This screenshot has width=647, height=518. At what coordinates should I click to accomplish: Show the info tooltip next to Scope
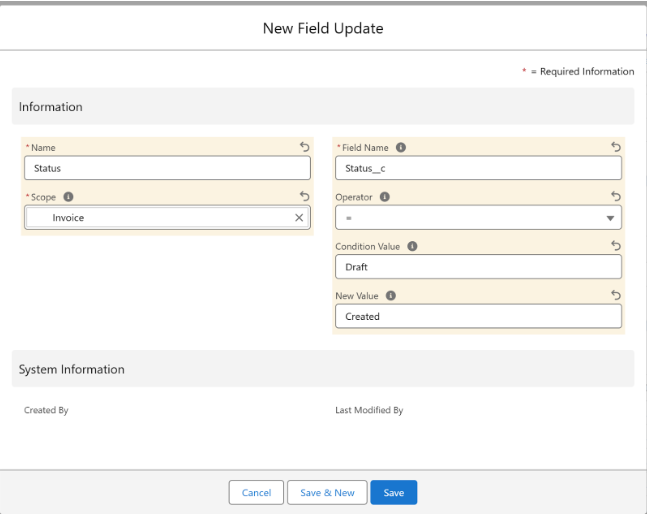pyautogui.click(x=68, y=197)
